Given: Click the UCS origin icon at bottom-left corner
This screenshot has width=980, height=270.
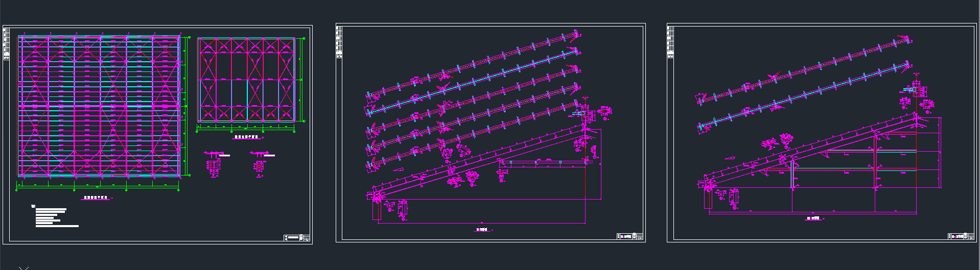Looking at the screenshot, I should pos(23,267).
